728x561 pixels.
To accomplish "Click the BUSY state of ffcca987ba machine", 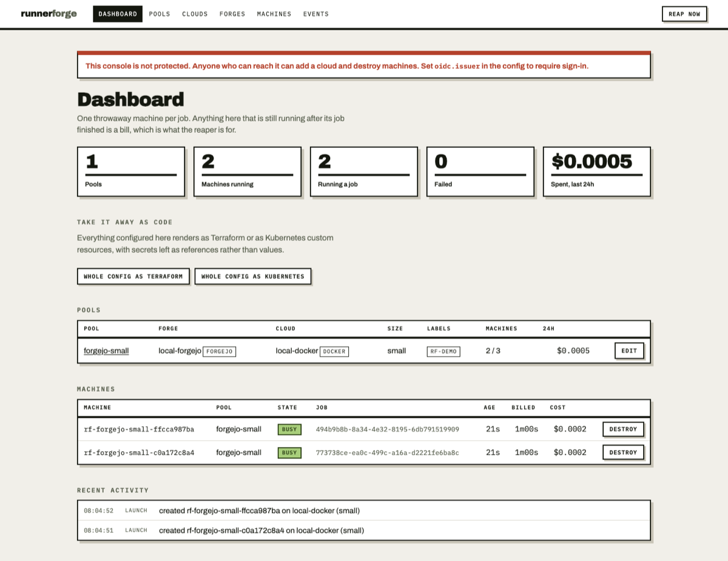I will pyautogui.click(x=289, y=429).
